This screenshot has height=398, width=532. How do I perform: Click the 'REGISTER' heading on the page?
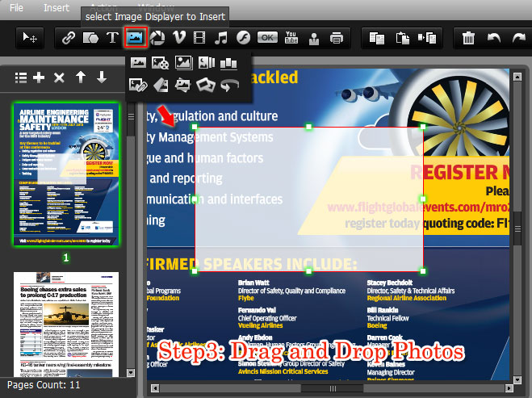(455, 173)
